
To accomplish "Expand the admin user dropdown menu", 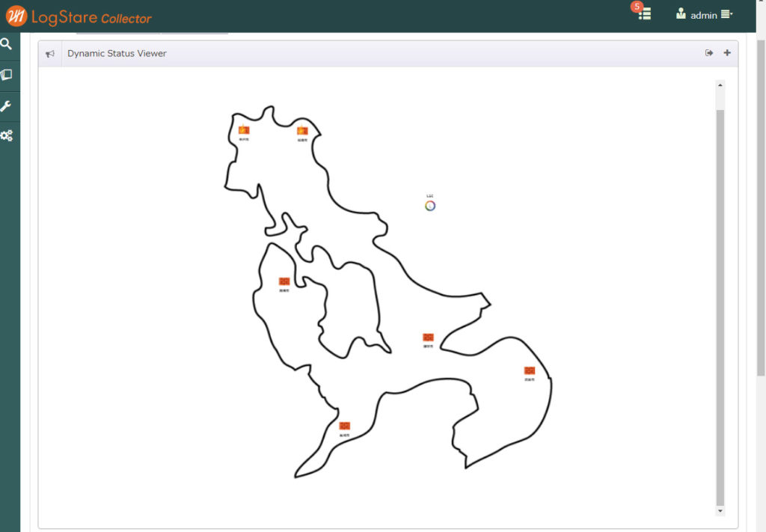I will (705, 14).
